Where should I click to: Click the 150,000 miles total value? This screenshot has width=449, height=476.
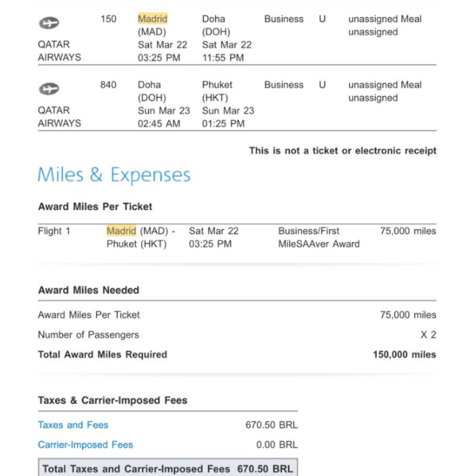coord(404,355)
